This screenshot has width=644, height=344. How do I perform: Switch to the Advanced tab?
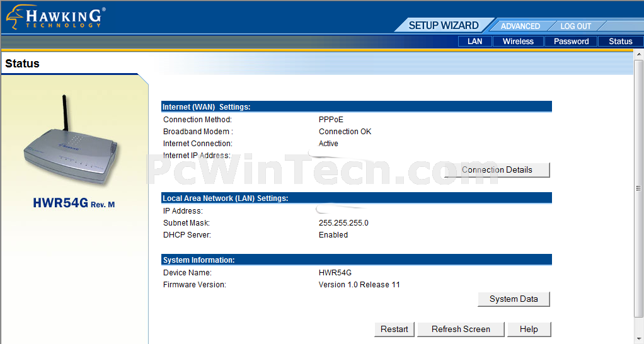[x=520, y=26]
